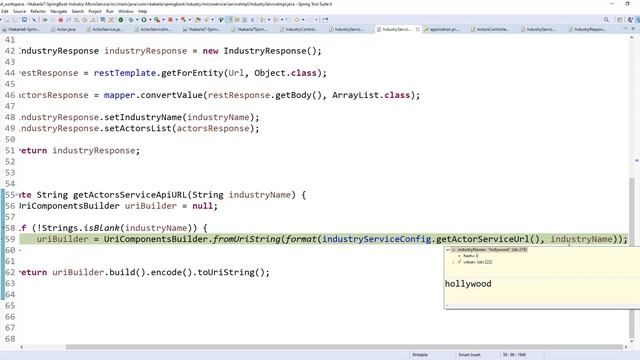Click the Step Return icon
The image size is (640, 360).
[93, 20]
